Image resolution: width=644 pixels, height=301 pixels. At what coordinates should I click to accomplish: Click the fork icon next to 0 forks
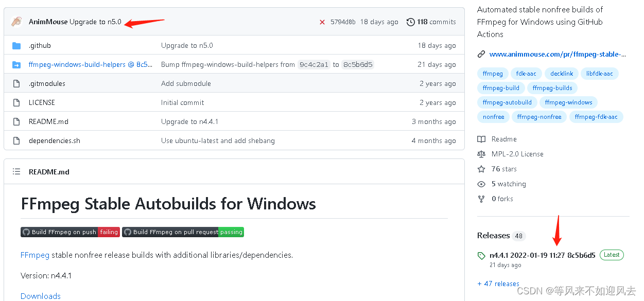(481, 199)
